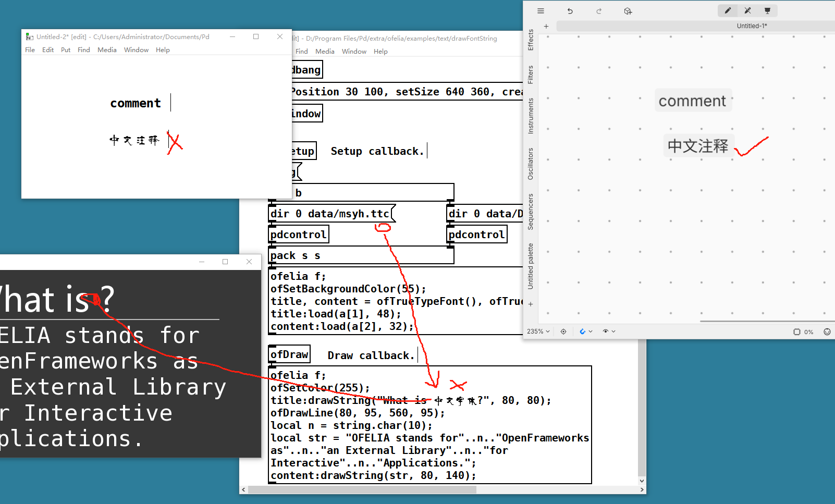Image resolution: width=835 pixels, height=504 pixels.
Task: Click scroll left arrow in drawFontString window
Action: point(243,490)
